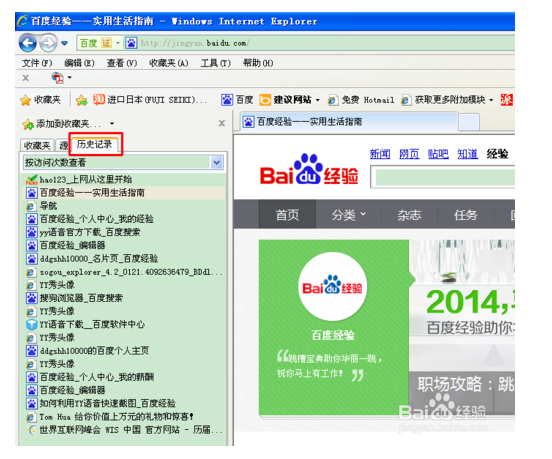The width and height of the screenshot is (552, 459).
Task: Click the Baidu 经验 search input box
Action: pos(443,177)
